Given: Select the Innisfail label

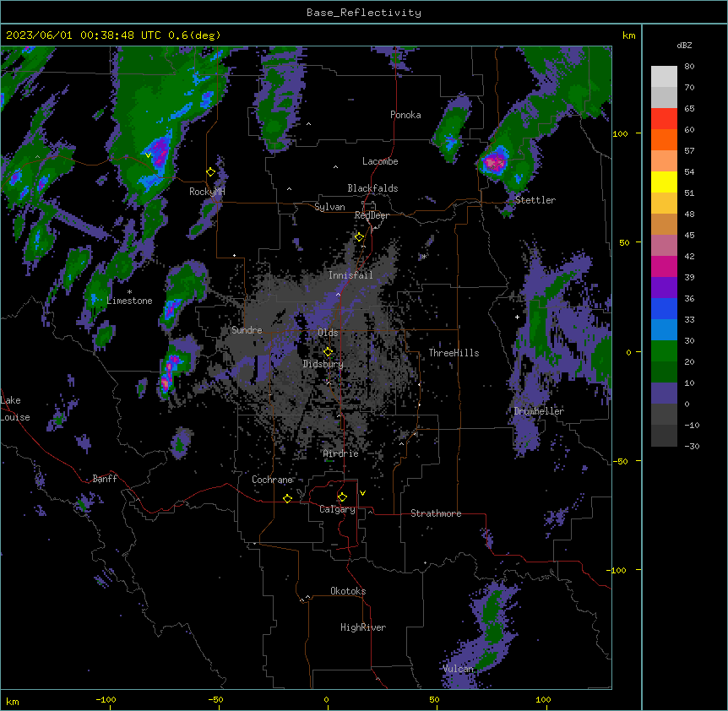Looking at the screenshot, I should 350,275.
